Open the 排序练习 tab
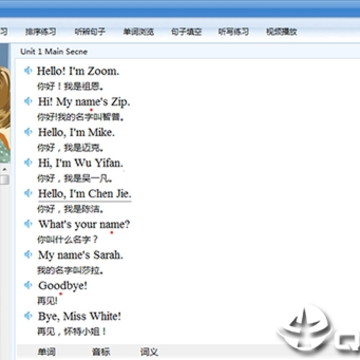Image resolution: width=360 pixels, height=360 pixels. [x=41, y=32]
